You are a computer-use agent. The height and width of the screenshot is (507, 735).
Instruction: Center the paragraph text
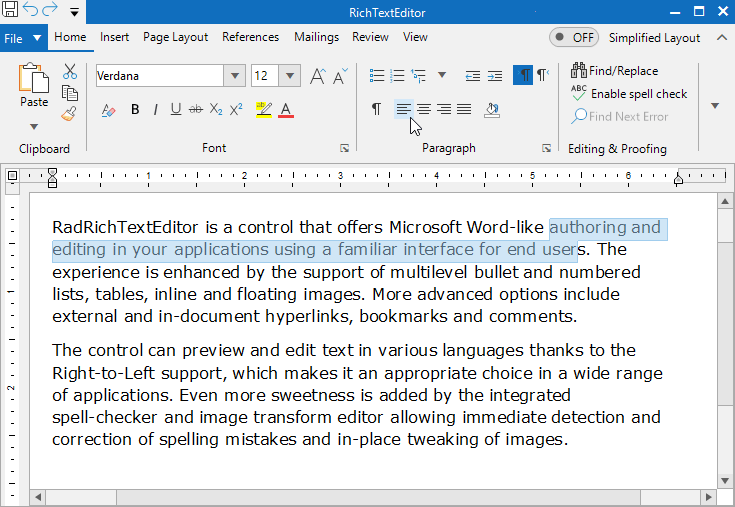pos(424,109)
